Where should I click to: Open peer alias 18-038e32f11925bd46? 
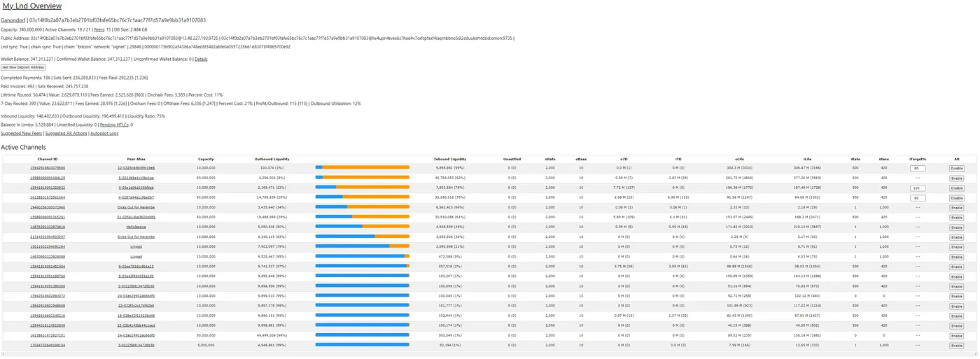tap(136, 316)
